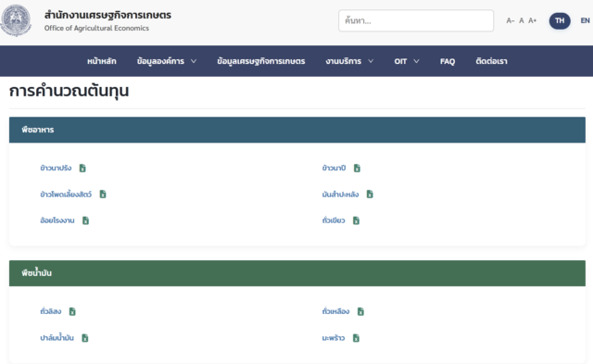Open the file icon beside ถั่วลิสง
The image size is (593, 364).
tap(72, 311)
